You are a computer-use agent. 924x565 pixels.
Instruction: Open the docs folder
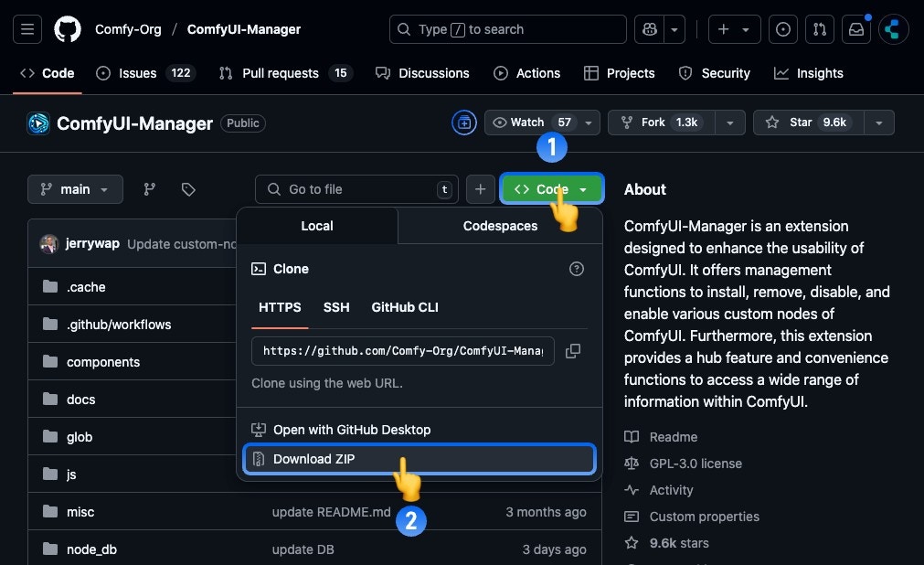[x=80, y=400]
